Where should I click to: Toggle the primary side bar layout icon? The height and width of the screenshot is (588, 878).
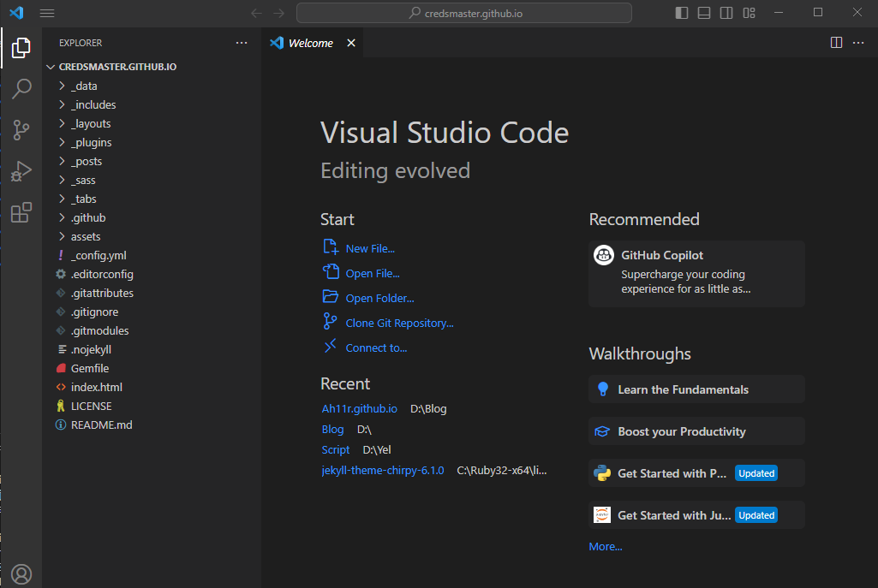(x=682, y=12)
